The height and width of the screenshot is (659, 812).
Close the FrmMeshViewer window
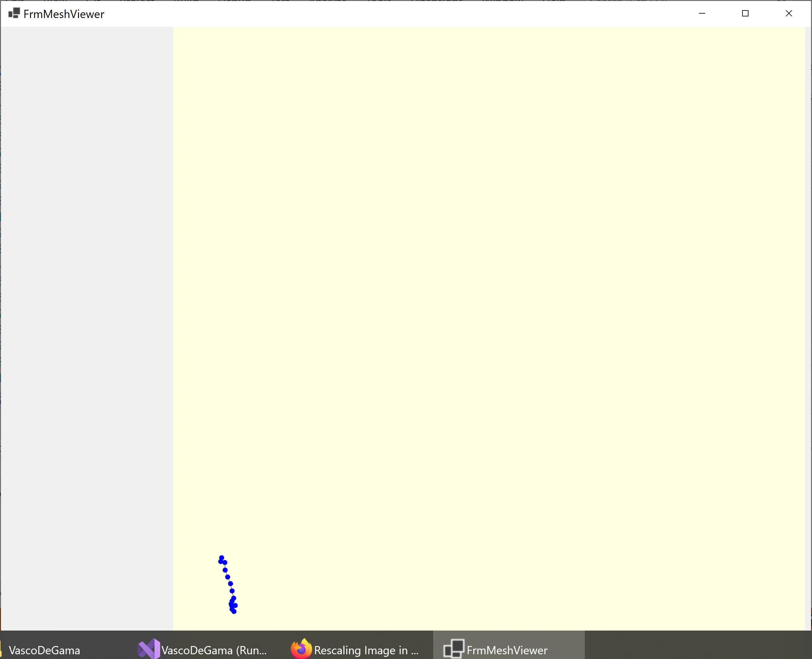click(789, 13)
